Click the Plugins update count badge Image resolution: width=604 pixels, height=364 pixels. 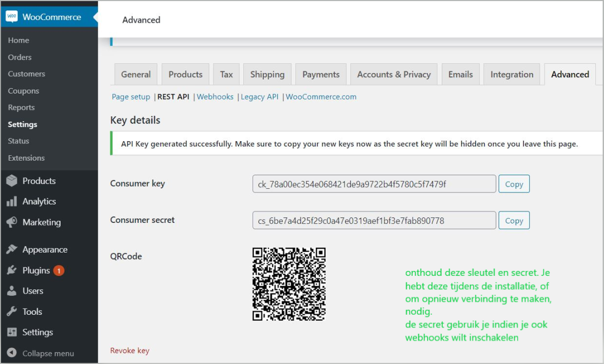click(x=59, y=271)
